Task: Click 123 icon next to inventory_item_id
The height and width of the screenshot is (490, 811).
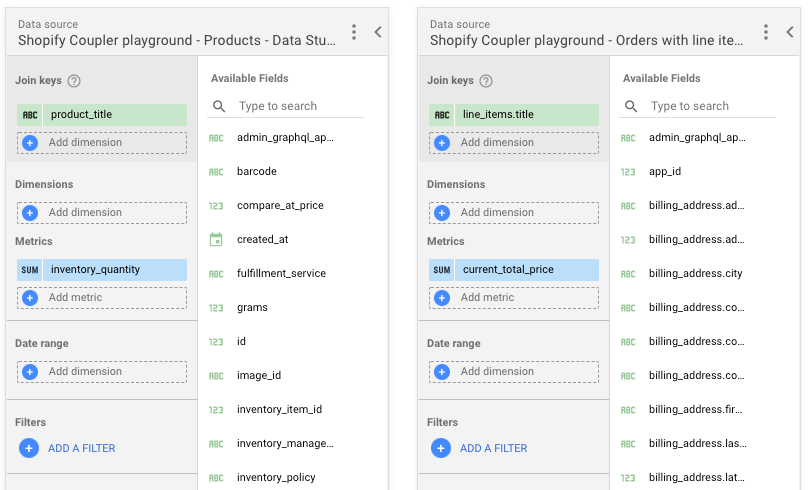Action: click(x=216, y=410)
